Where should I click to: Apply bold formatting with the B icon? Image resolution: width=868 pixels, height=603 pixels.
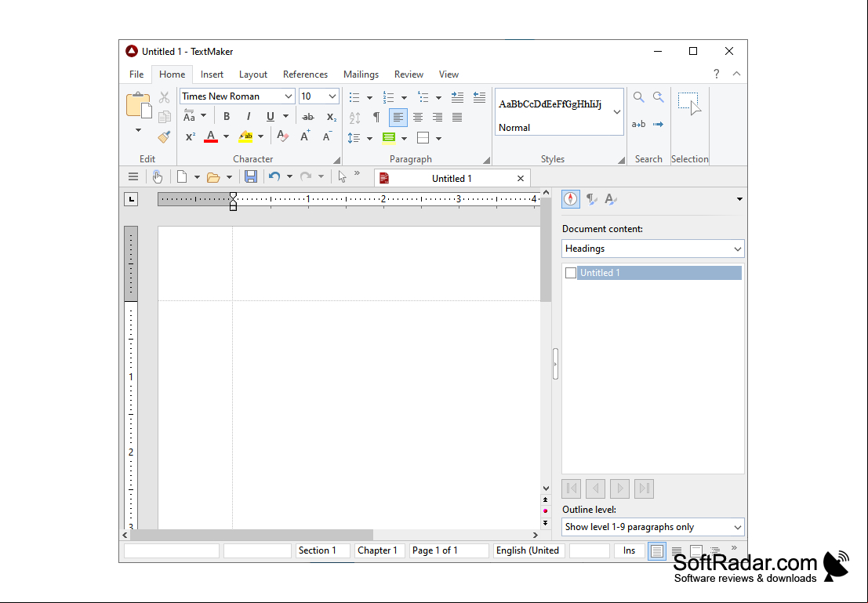[227, 116]
